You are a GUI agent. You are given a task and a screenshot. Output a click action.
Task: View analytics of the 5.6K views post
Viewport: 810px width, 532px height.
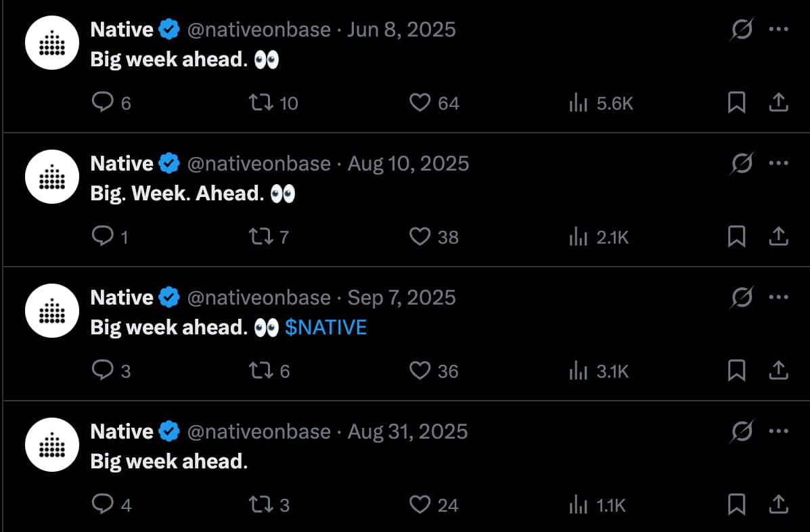coord(577,103)
